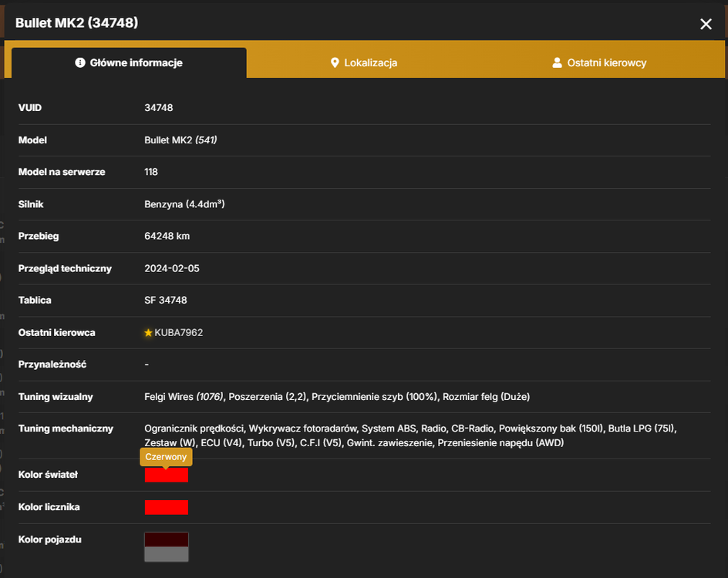This screenshot has height=578, width=728.
Task: Click the Czerwony tooltip label
Action: point(166,457)
